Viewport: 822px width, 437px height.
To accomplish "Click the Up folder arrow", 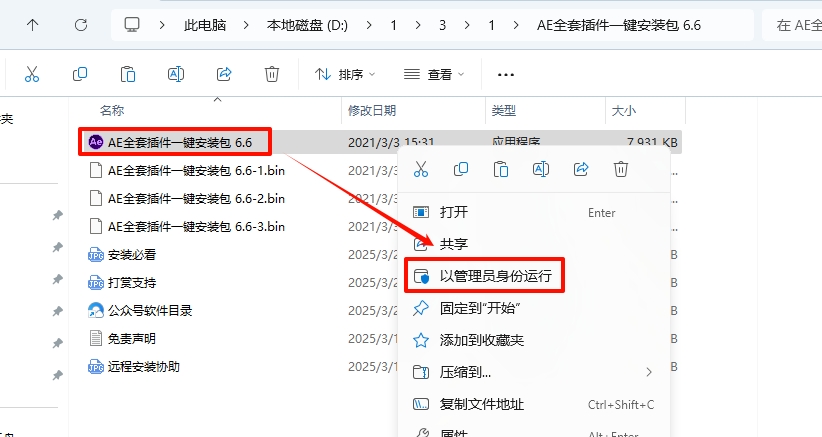I will 33,25.
